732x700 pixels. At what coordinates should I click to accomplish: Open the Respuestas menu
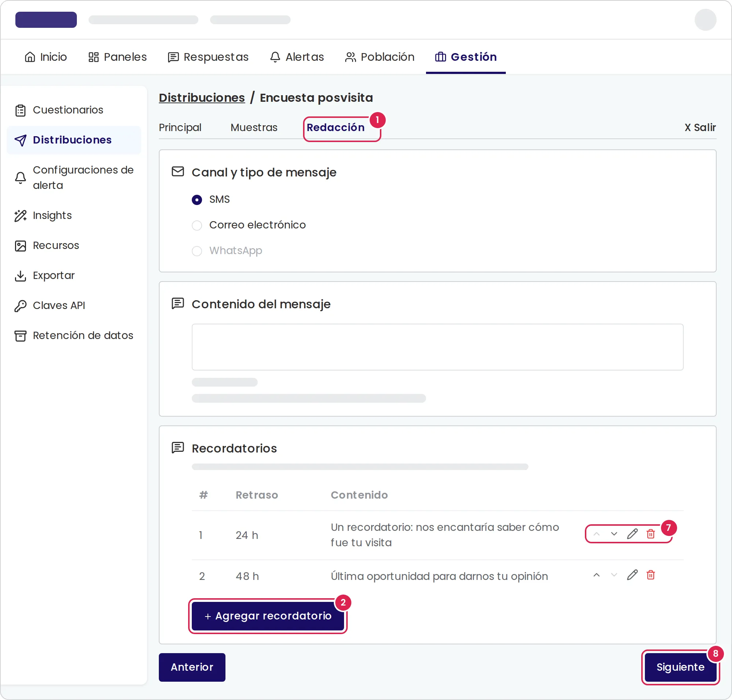[x=208, y=57]
